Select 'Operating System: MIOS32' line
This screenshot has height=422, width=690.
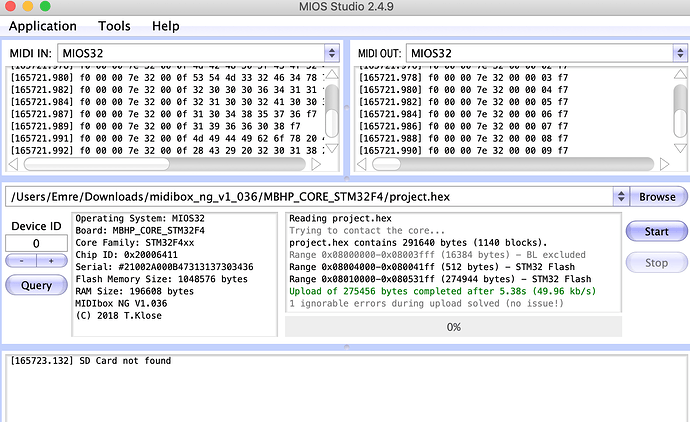[140, 218]
